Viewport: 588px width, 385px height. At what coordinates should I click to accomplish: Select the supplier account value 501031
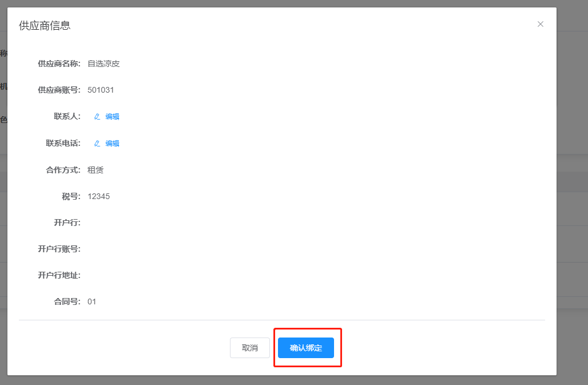[101, 90]
